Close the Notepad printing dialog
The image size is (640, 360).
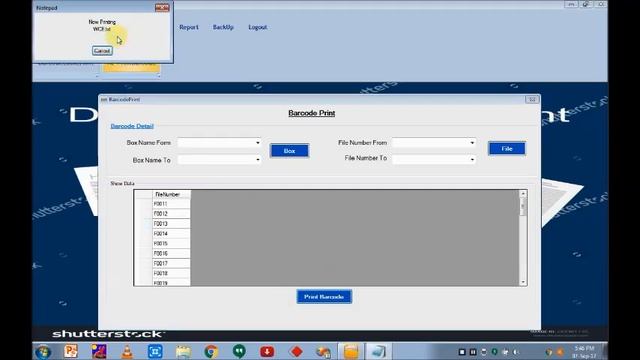coord(162,7)
